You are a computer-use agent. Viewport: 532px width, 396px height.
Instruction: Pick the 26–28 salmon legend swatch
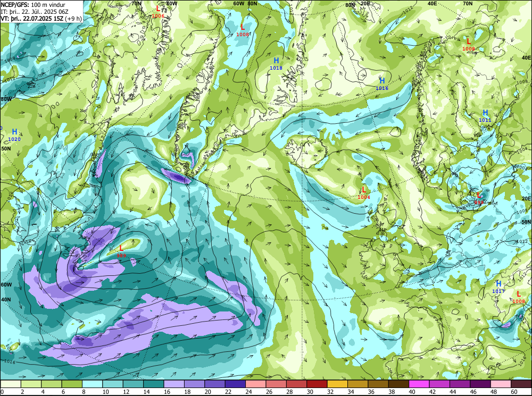tap(276, 384)
